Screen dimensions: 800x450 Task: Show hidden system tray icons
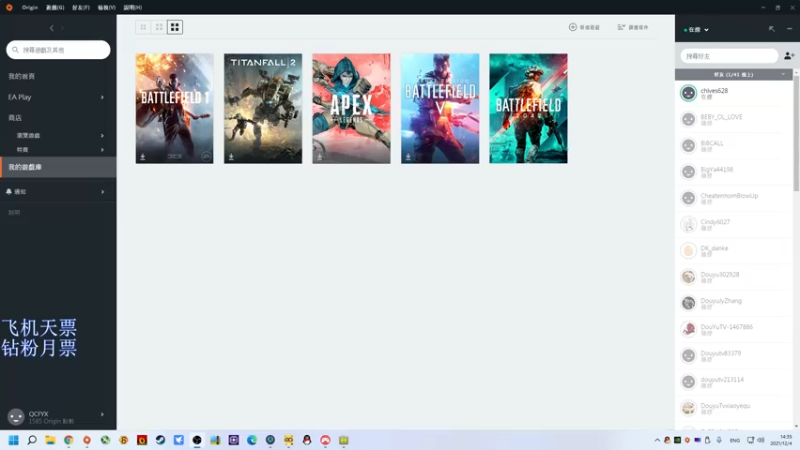click(657, 440)
